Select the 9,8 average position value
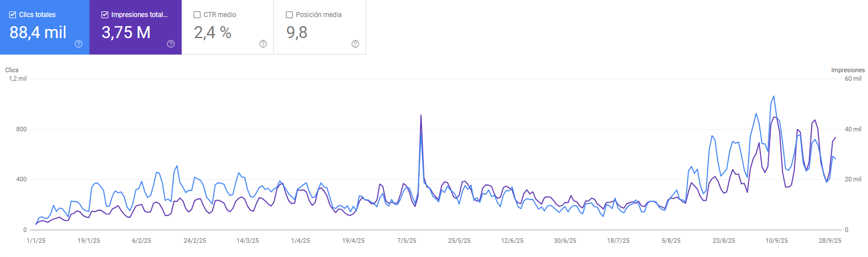The image size is (868, 257). pos(297,32)
